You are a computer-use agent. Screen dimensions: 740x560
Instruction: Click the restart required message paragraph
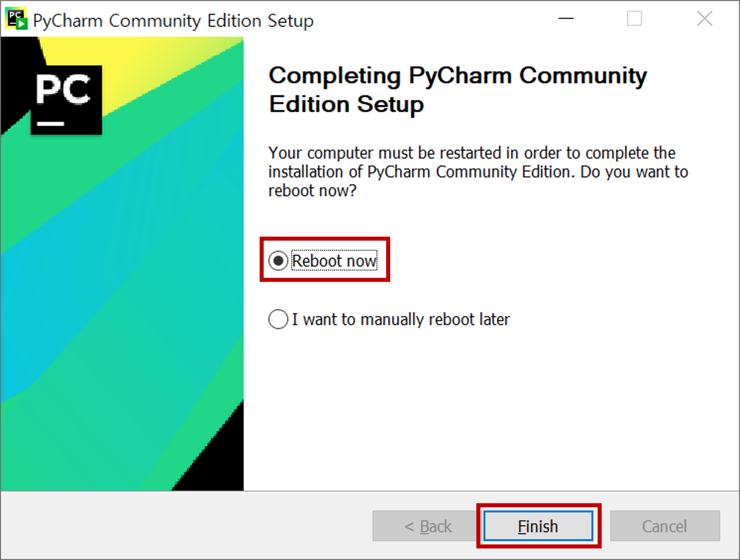click(478, 171)
